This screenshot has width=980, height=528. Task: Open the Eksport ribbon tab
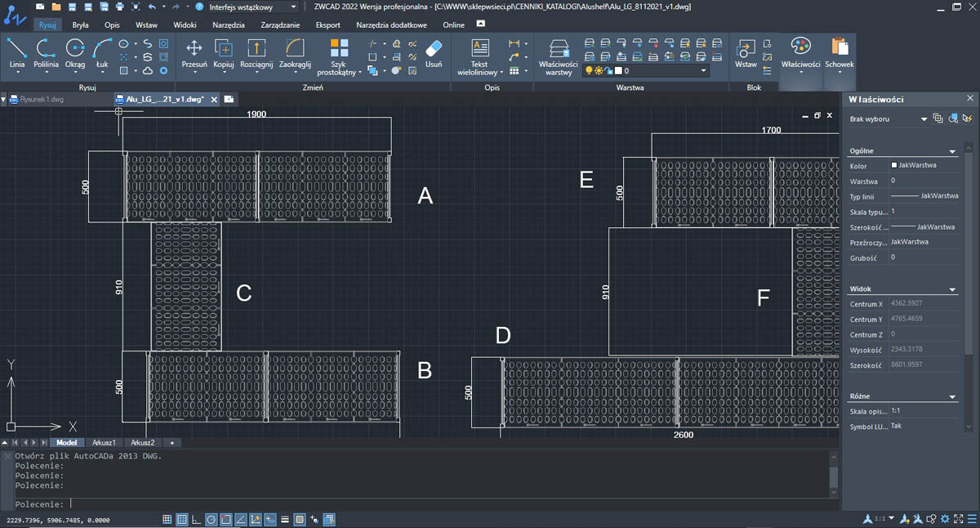[327, 25]
